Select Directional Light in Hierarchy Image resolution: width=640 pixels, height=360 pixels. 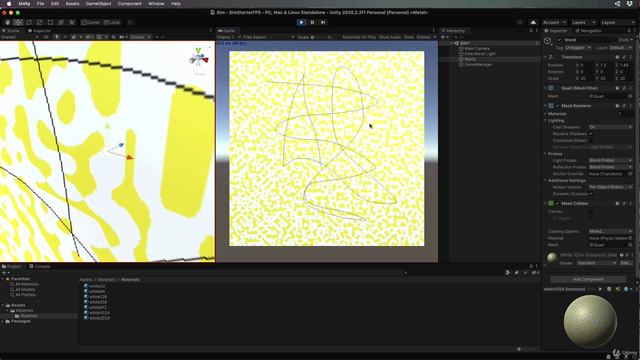point(480,54)
